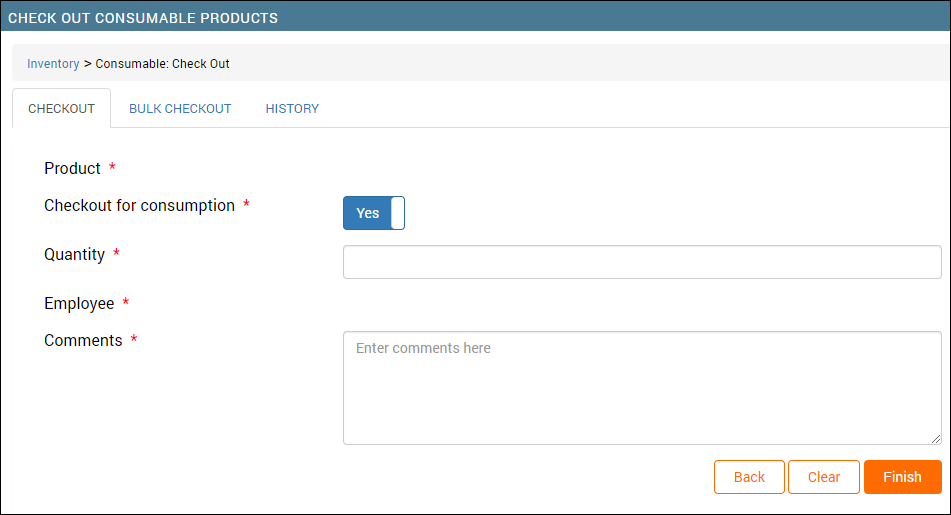951x515 pixels.
Task: Focus the Quantity input field
Action: 642,262
